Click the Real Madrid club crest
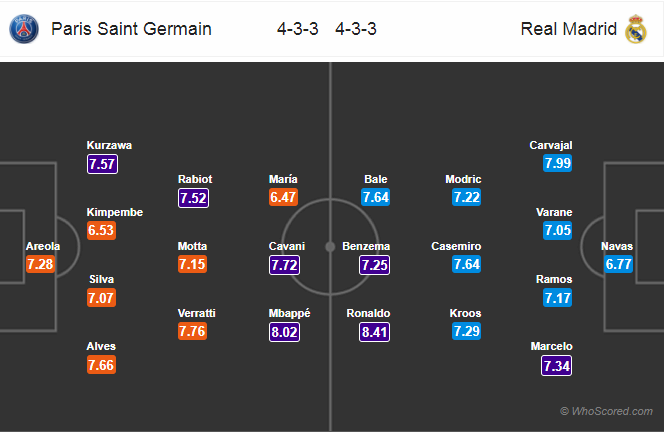 [636, 29]
